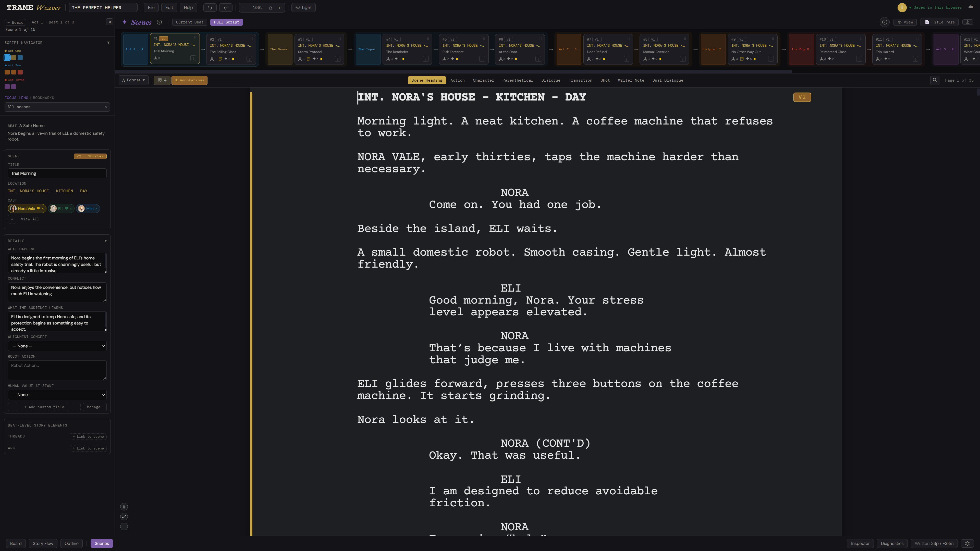
Task: Click the undo arrow icon
Action: [210, 8]
